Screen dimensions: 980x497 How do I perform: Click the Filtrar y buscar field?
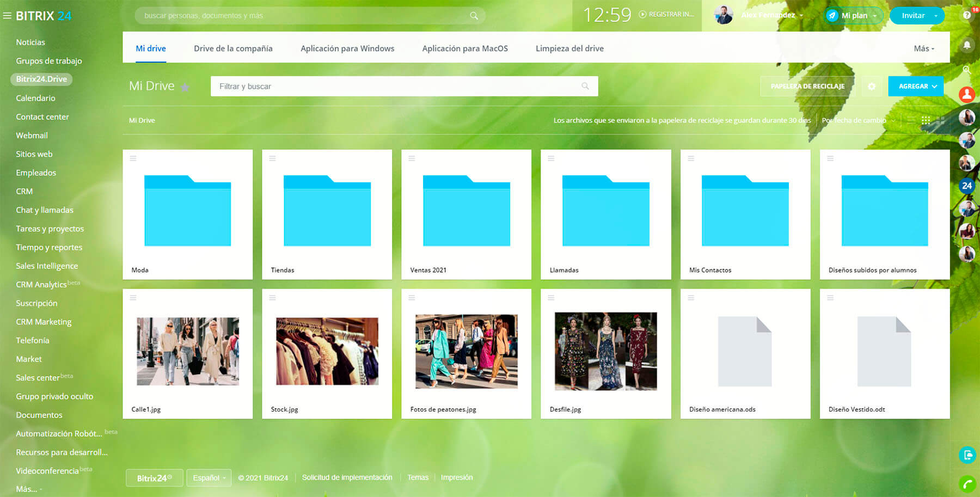(x=397, y=87)
